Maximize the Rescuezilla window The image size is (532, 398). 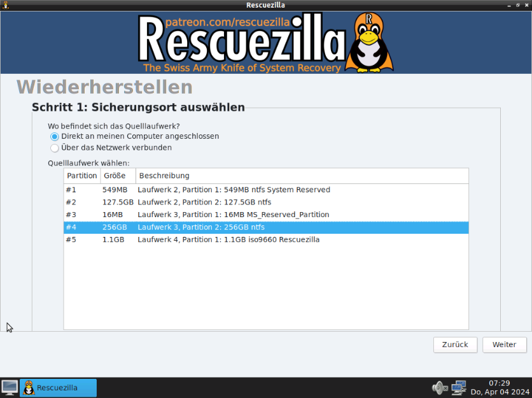pos(517,5)
